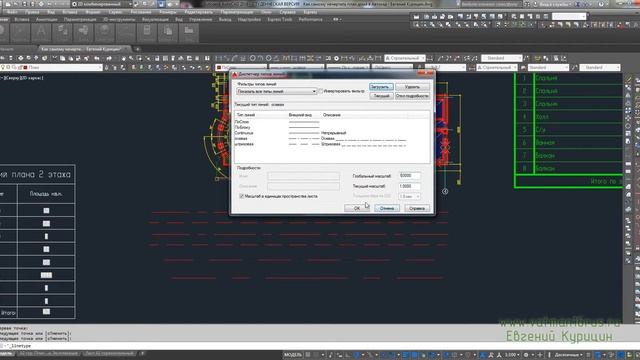Image resolution: width=640 pixels, height=360 pixels.
Task: Open the Строительный dimension style dropdown on Styles toolbar
Action: tap(497, 67)
